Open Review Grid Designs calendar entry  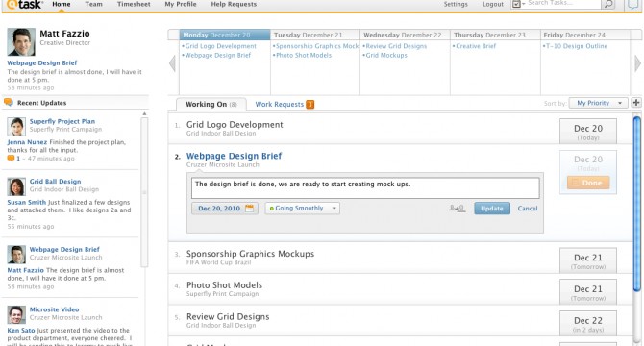395,46
